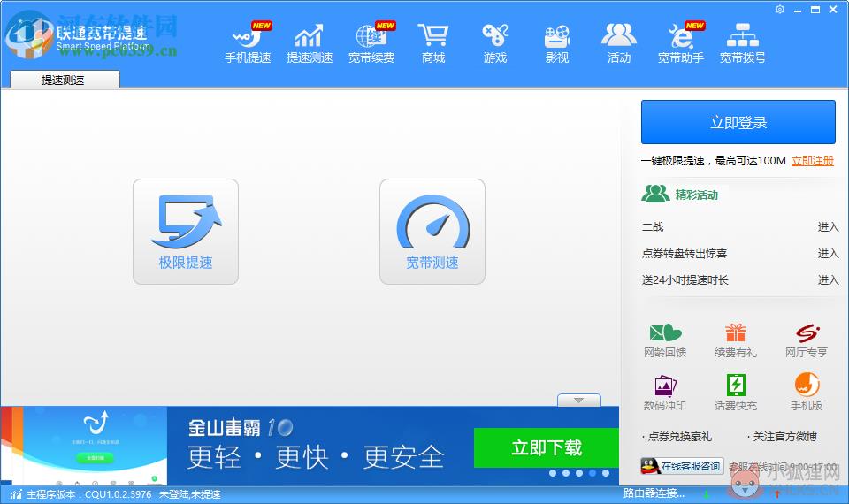This screenshot has width=849, height=504.
Task: Open 续费有礼 gift icon
Action: [x=735, y=340]
